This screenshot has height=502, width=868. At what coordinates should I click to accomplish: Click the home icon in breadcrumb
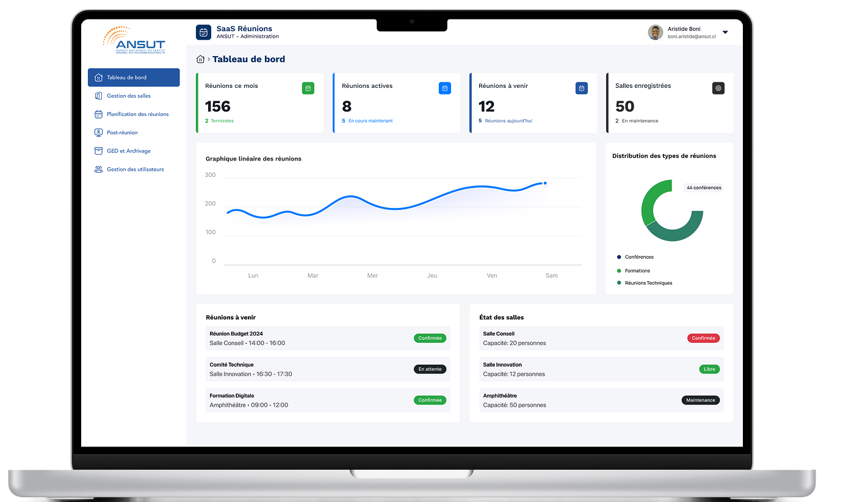click(200, 59)
